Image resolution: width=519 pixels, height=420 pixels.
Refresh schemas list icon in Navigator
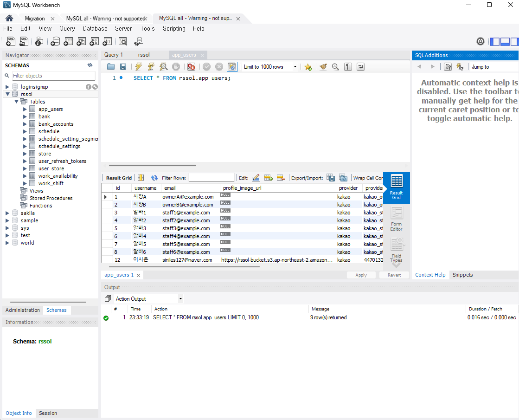[x=90, y=65]
